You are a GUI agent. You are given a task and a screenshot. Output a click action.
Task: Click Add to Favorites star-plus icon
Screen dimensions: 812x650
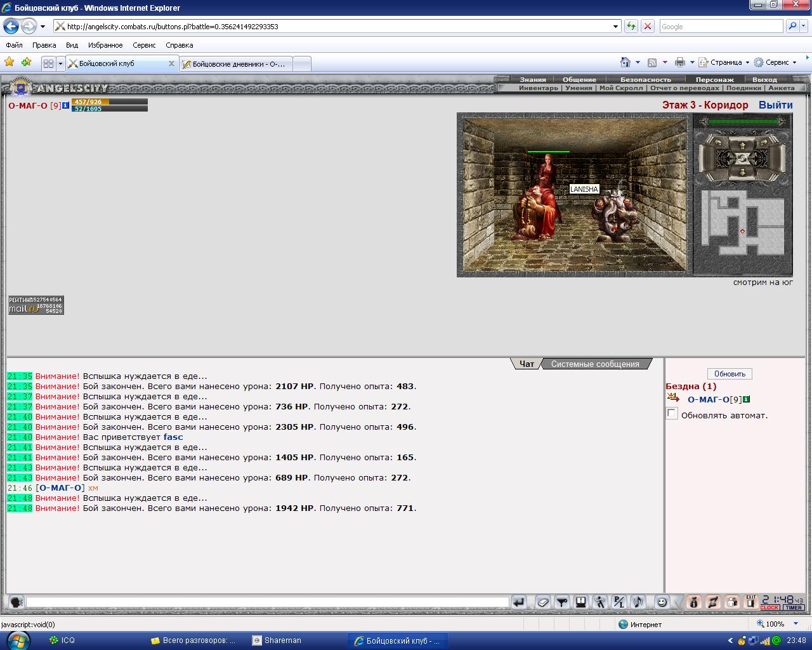[x=26, y=62]
